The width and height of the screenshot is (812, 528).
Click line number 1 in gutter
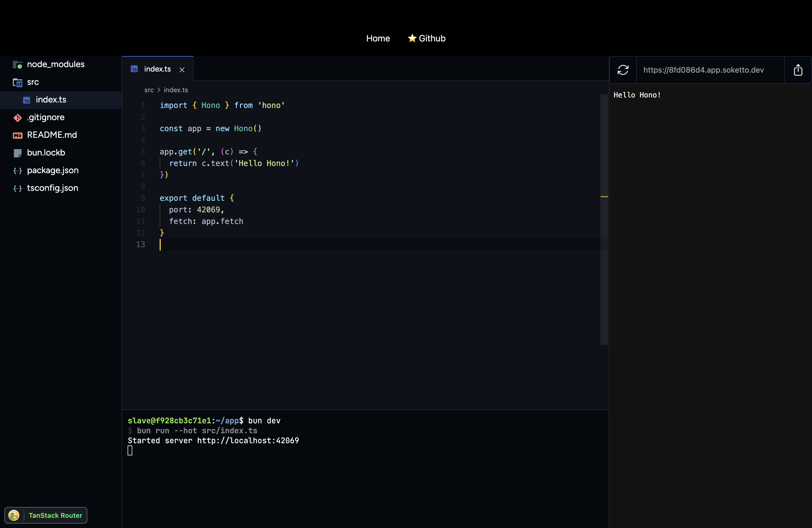point(143,105)
